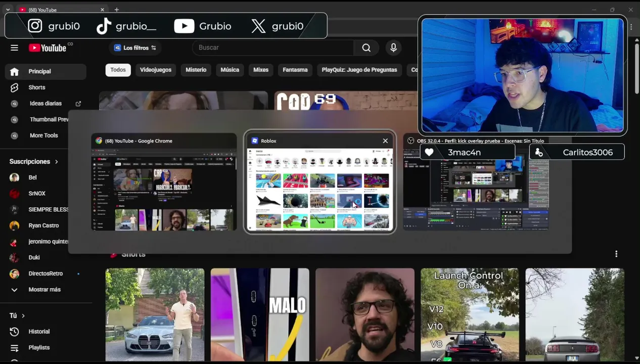Screen dimensions: 640x364
Task: Expand Suscripciones section arrow
Action: 56,162
